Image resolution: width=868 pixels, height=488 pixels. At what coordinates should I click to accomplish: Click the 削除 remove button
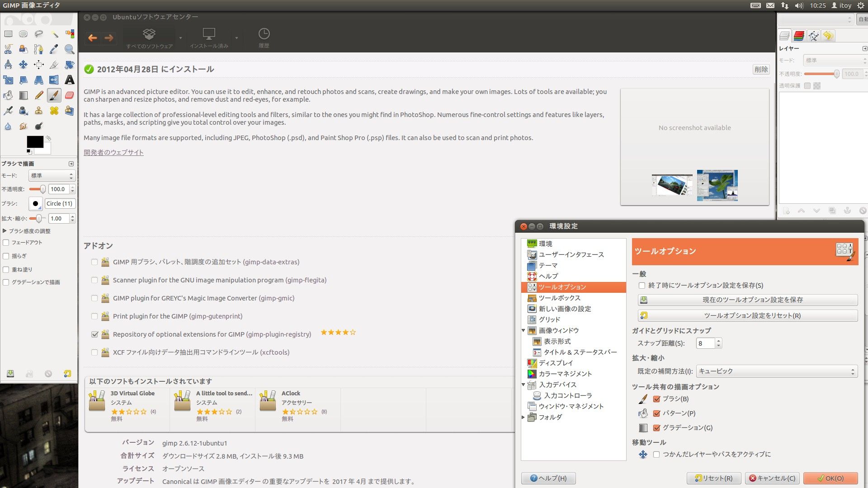click(761, 70)
